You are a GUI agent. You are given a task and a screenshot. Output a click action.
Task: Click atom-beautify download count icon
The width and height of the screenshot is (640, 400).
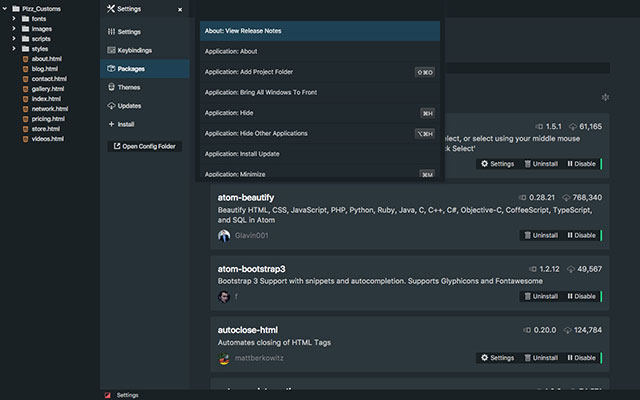click(566, 198)
